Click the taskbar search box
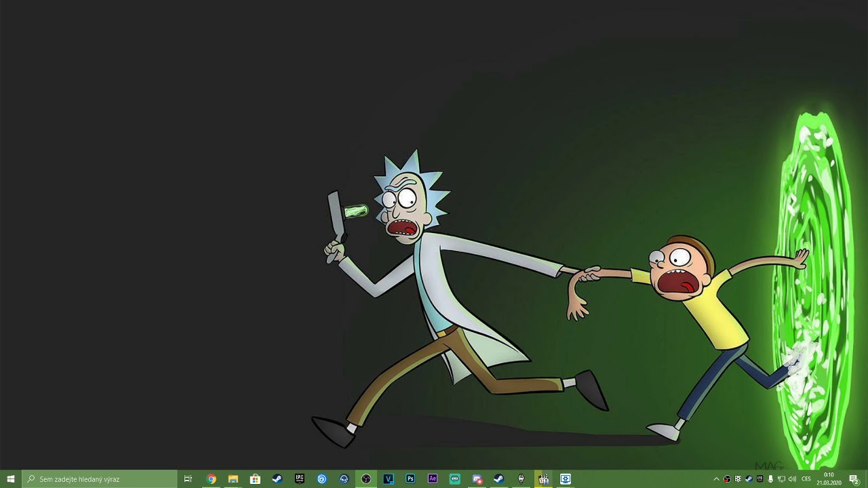The image size is (868, 488). pyautogui.click(x=100, y=479)
